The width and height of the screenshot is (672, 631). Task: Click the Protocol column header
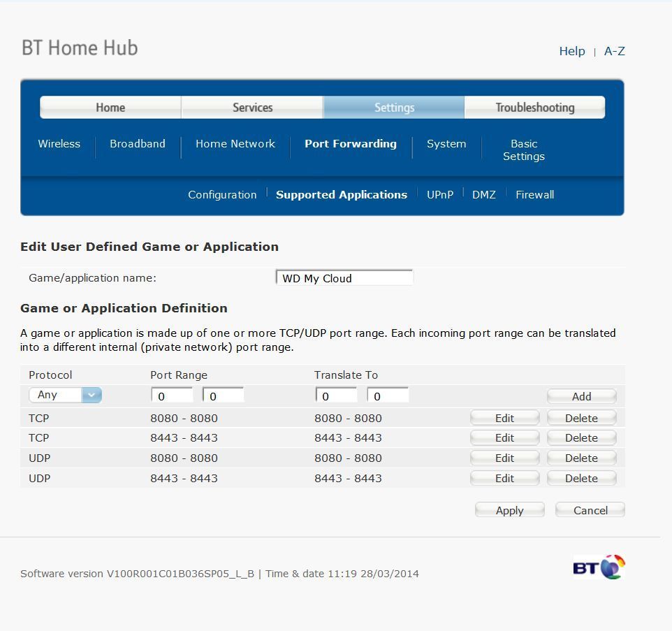point(50,375)
